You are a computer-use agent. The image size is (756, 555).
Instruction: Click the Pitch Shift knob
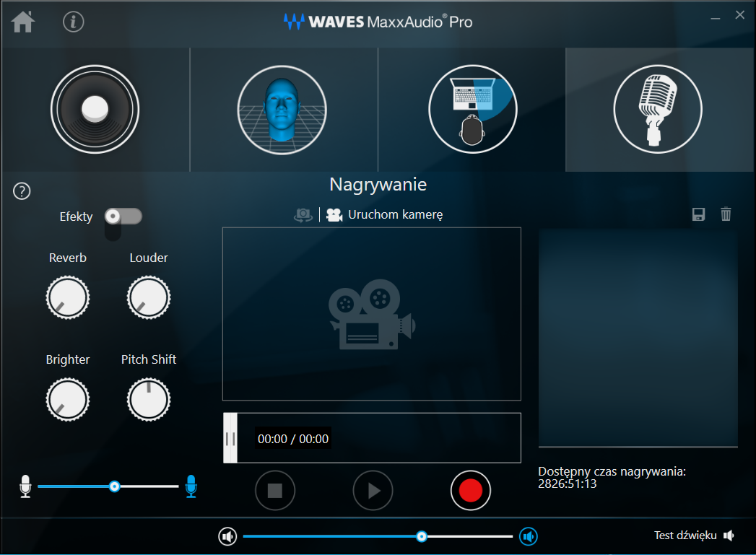pyautogui.click(x=149, y=399)
